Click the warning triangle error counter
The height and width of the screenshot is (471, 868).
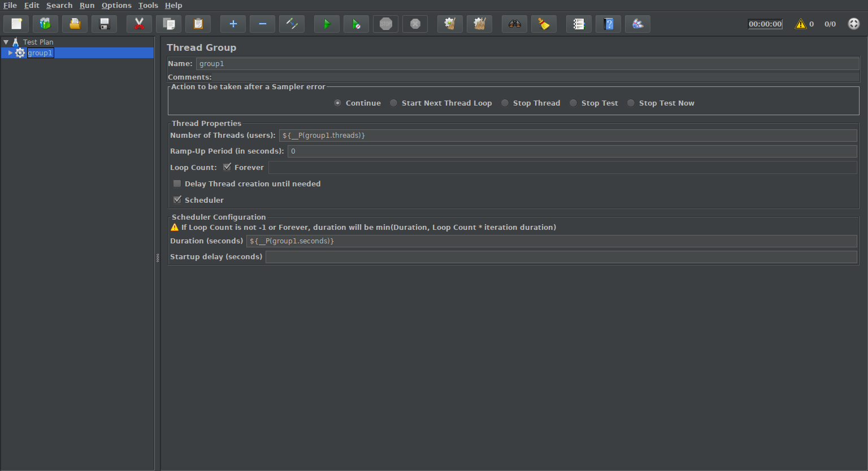[x=801, y=24]
